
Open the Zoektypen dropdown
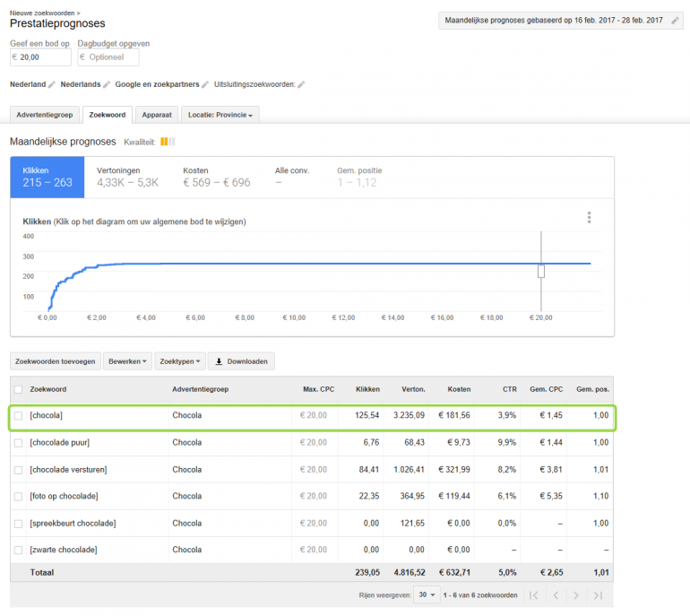[179, 361]
